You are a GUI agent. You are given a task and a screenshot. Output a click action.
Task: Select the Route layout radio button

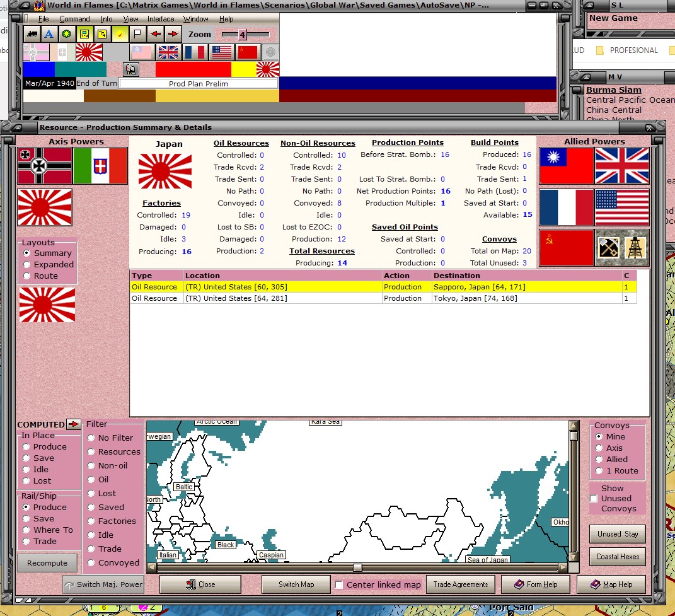[26, 276]
